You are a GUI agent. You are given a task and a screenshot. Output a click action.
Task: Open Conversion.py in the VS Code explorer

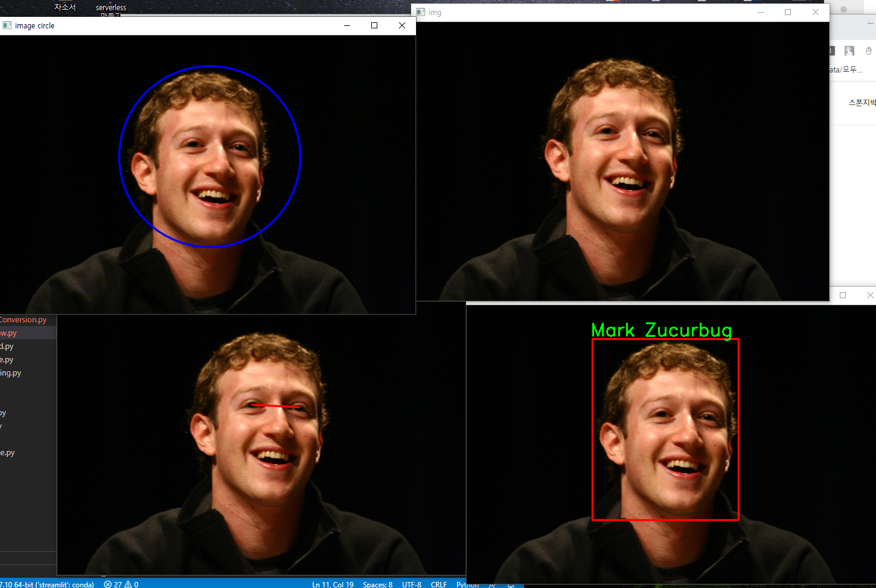[23, 320]
